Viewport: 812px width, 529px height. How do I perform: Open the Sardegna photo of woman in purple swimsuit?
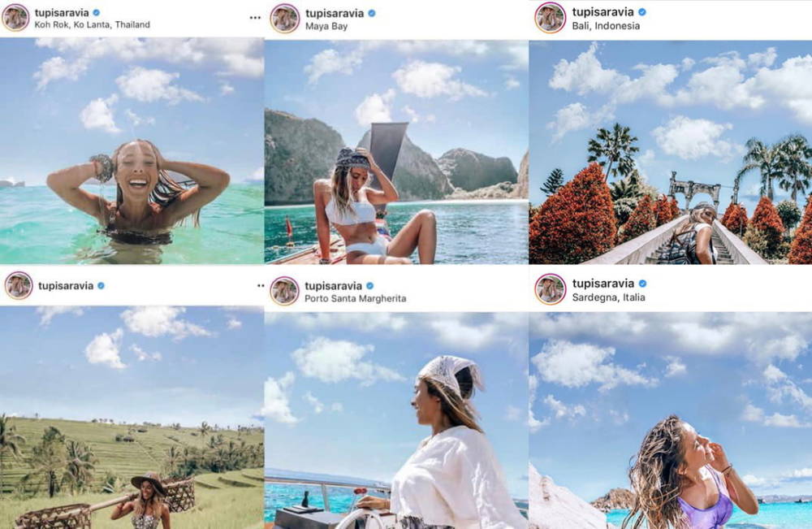click(x=671, y=420)
